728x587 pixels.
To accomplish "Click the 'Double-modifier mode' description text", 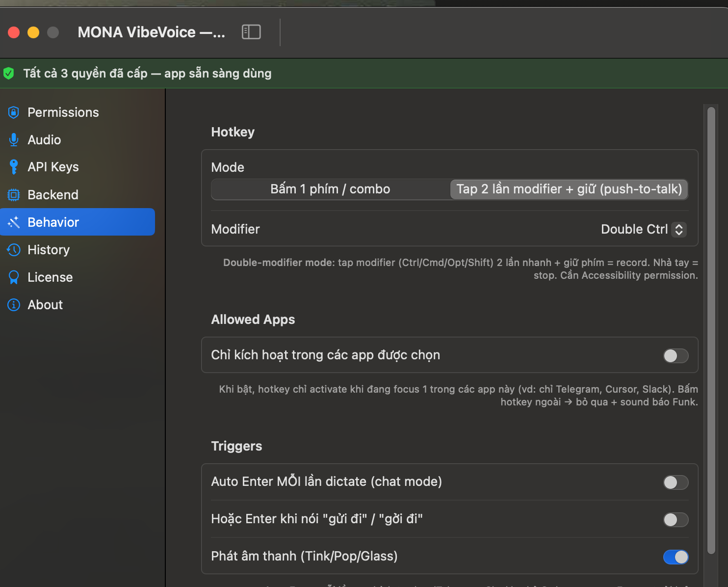I will pyautogui.click(x=461, y=269).
